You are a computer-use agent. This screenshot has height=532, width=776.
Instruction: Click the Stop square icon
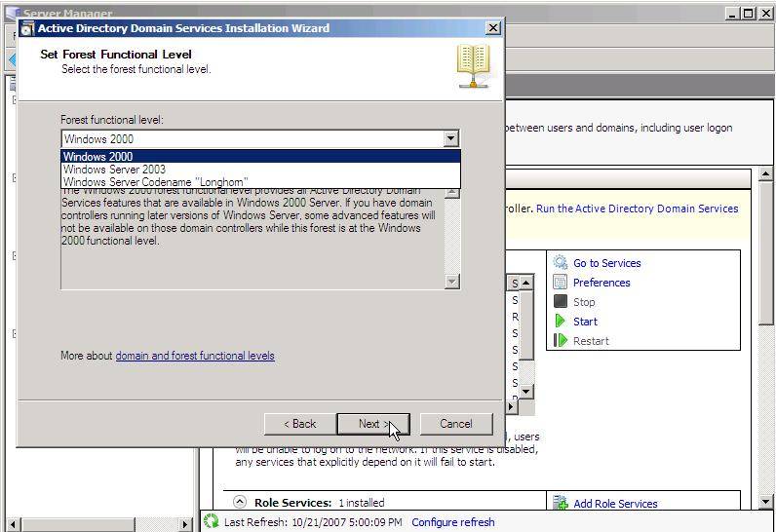[x=561, y=301]
